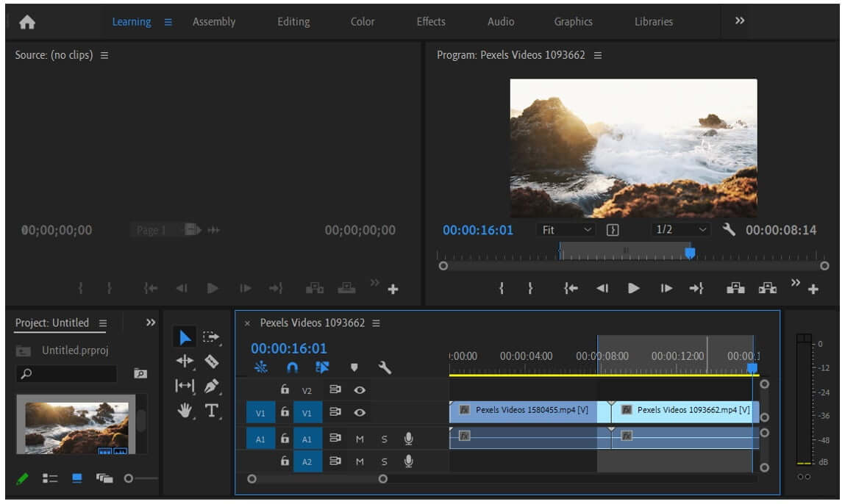Toggle sequence nest insert/overwrite button

click(x=261, y=368)
